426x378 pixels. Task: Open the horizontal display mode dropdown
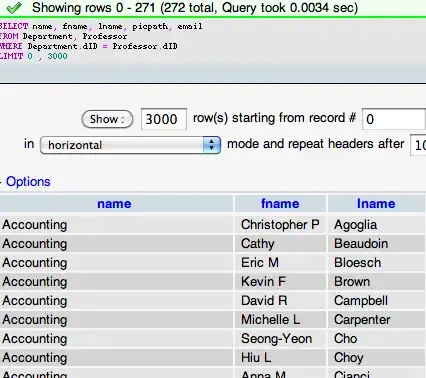pyautogui.click(x=130, y=145)
